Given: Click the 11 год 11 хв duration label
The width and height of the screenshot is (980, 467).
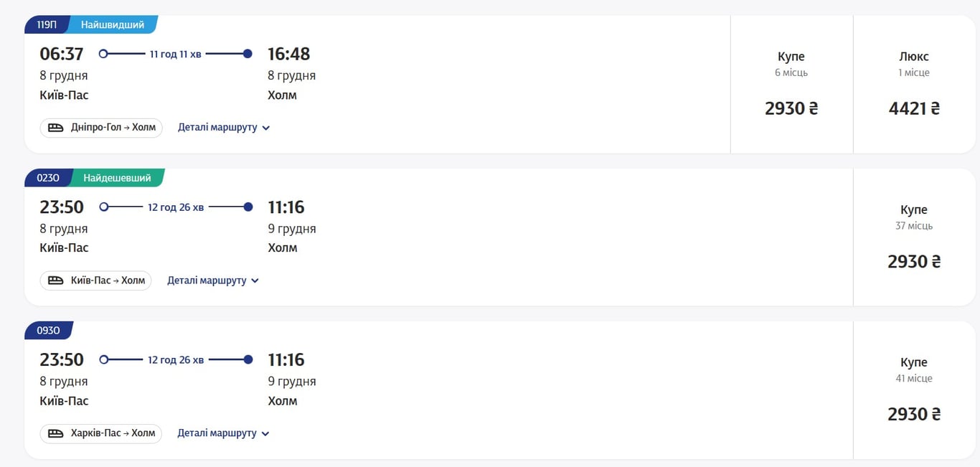Looking at the screenshot, I should click(175, 54).
